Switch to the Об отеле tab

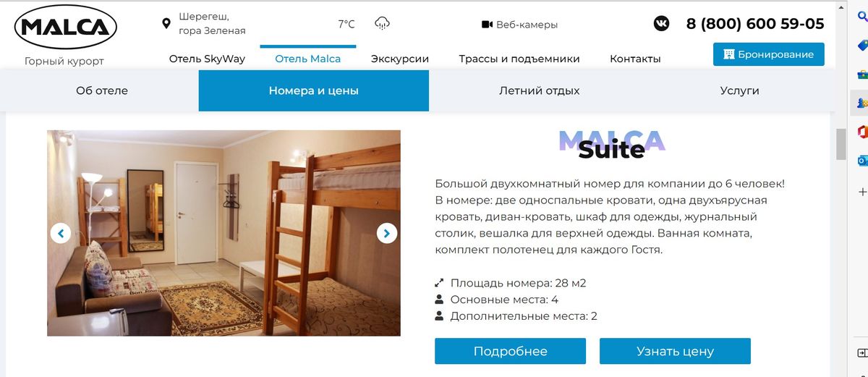click(x=102, y=90)
